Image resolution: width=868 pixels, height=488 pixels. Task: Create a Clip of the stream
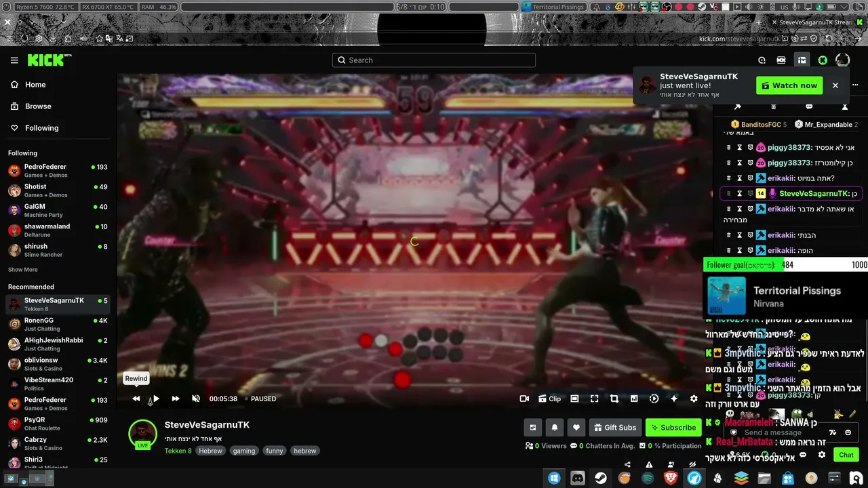pyautogui.click(x=549, y=399)
